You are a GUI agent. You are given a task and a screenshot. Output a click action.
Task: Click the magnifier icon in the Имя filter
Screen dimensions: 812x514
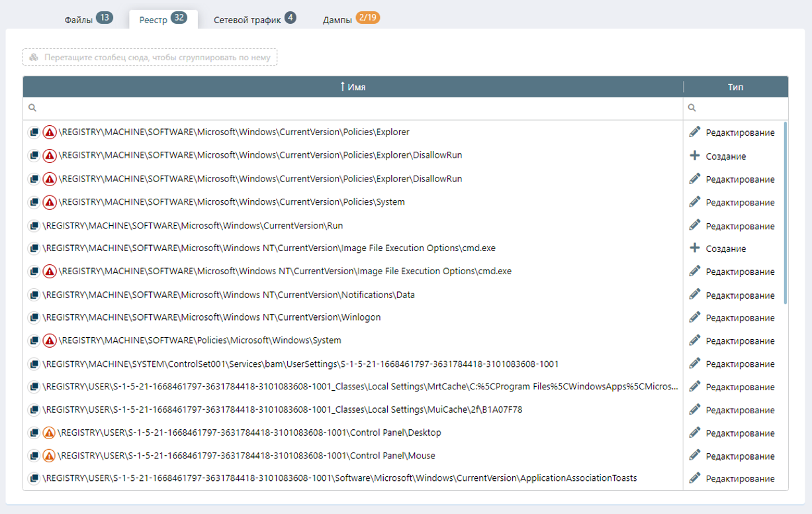coord(32,108)
